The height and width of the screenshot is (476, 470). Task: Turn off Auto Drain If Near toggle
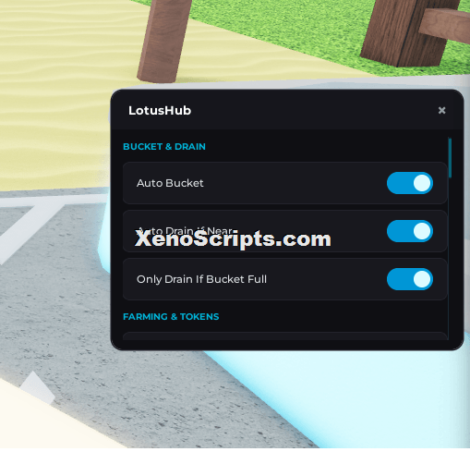pos(410,231)
